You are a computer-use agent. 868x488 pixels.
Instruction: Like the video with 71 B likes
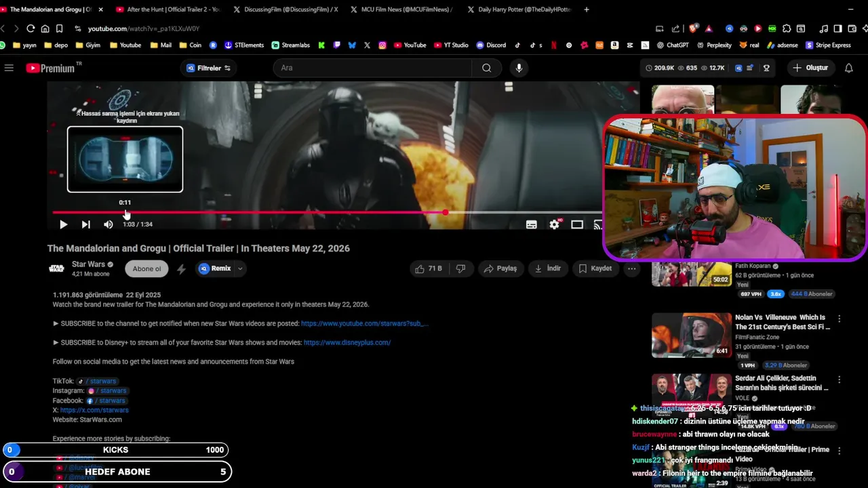[x=429, y=268]
